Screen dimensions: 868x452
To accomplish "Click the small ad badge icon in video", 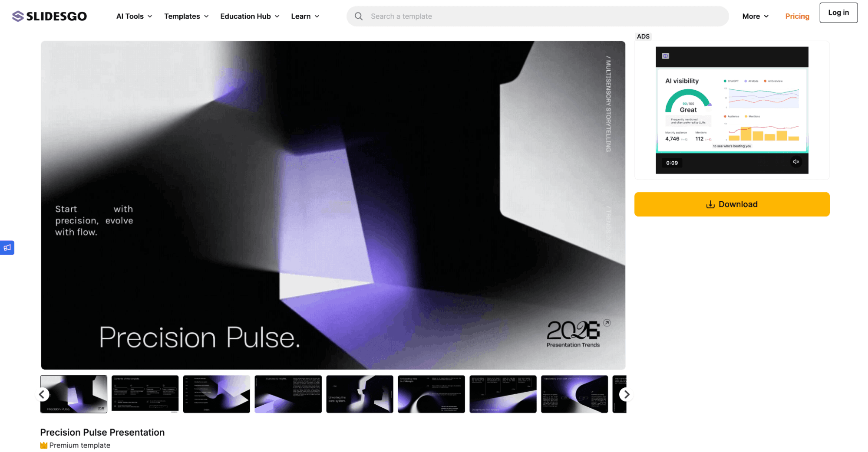I will pos(665,56).
